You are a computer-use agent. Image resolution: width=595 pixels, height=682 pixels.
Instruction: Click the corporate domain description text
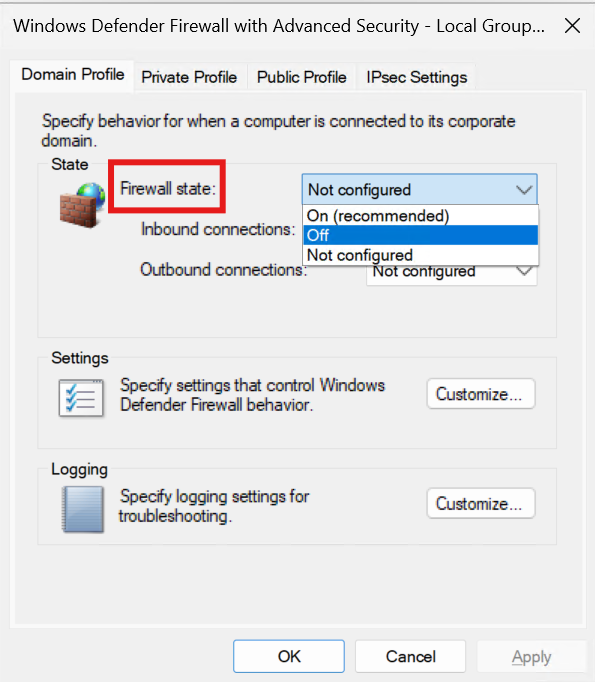pyautogui.click(x=278, y=130)
